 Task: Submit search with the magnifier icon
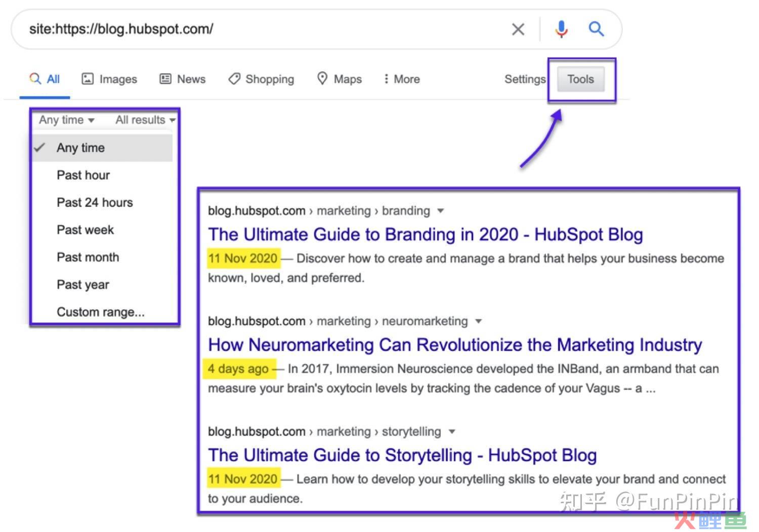[x=596, y=29]
